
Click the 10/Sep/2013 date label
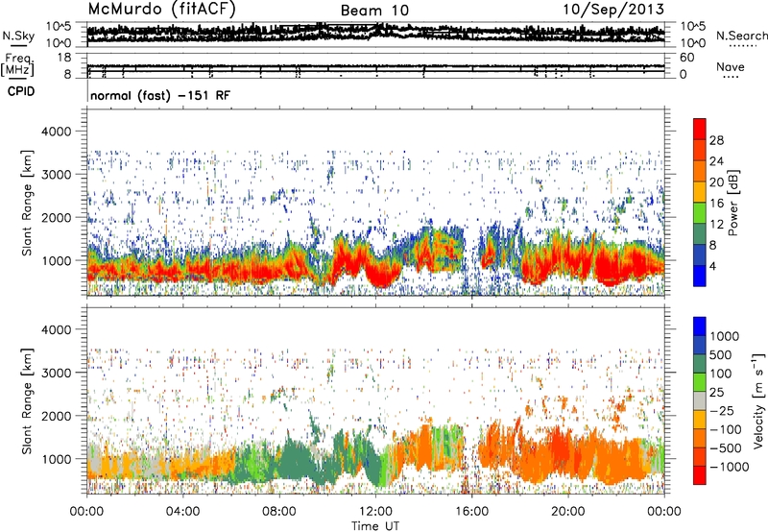(613, 10)
